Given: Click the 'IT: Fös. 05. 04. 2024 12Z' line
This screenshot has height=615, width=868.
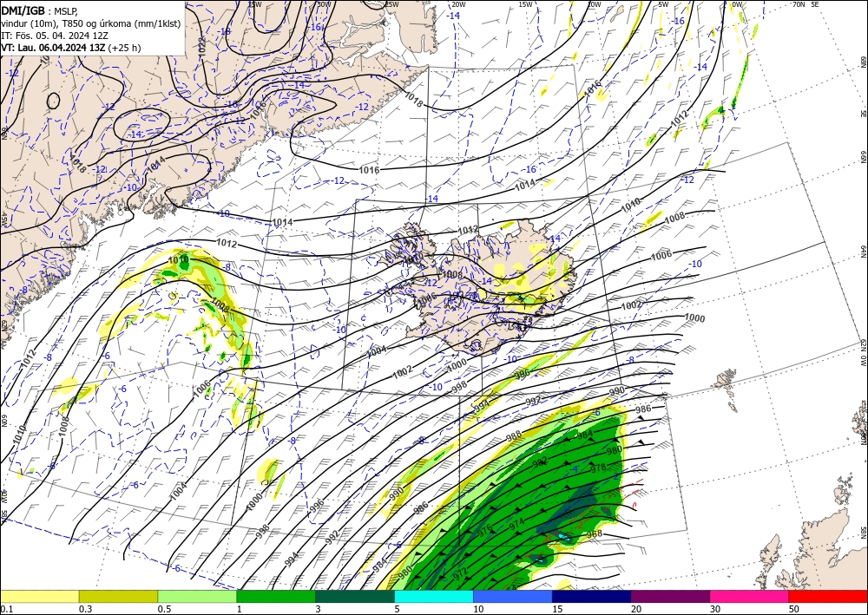Looking at the screenshot, I should tap(54, 35).
